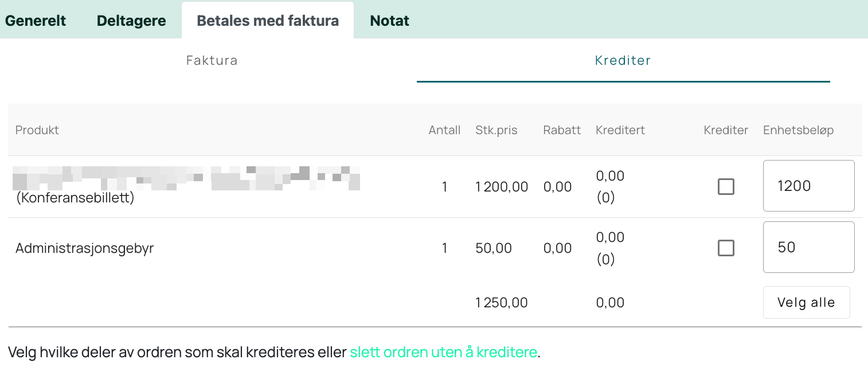Open the Notat tab
Screen dimensions: 868x375
click(x=390, y=21)
